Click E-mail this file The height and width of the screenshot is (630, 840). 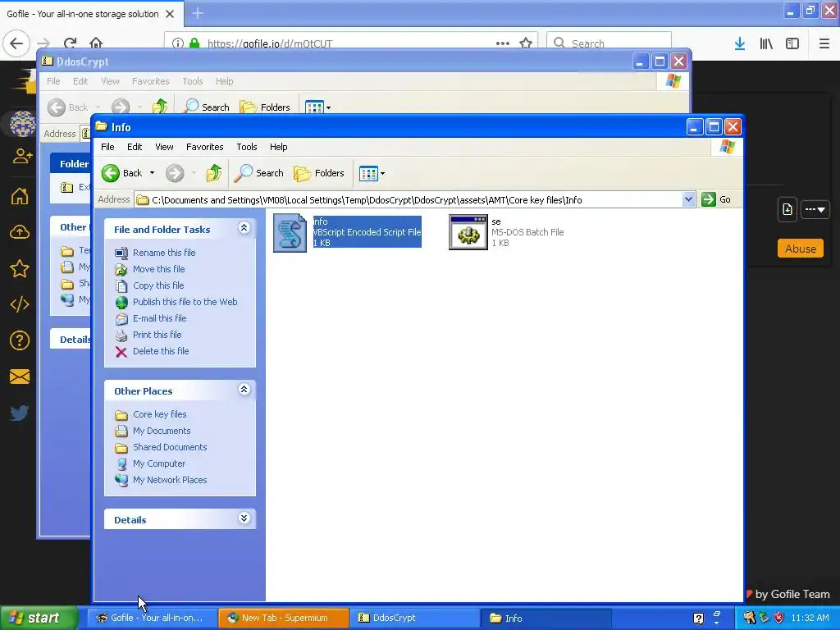coord(160,318)
